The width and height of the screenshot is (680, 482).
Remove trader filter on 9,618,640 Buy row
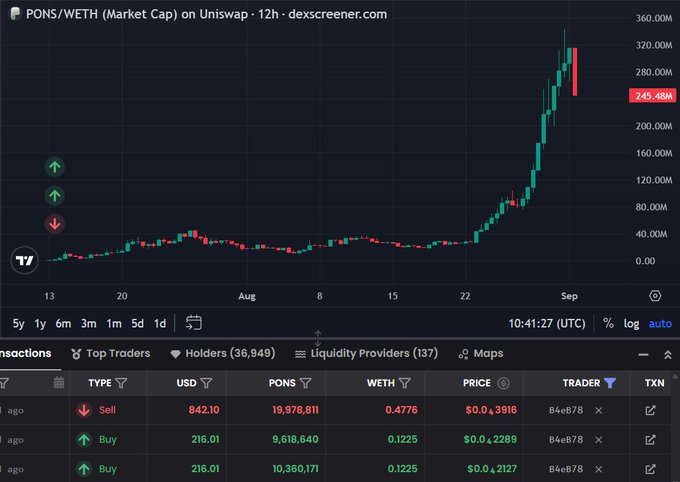pos(598,440)
